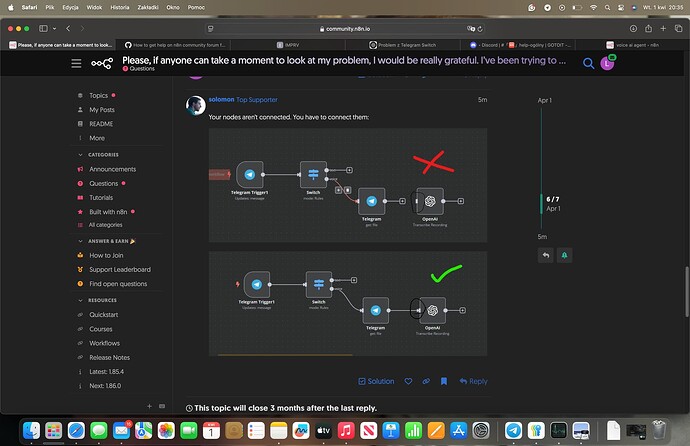The height and width of the screenshot is (446, 690).
Task: Click Next: 1.86.0 version entry
Action: click(x=105, y=386)
